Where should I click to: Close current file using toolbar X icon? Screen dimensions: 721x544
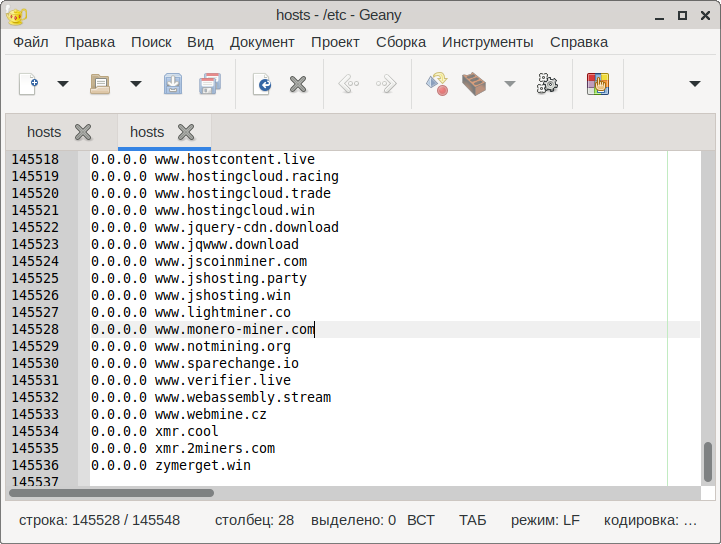(x=297, y=84)
